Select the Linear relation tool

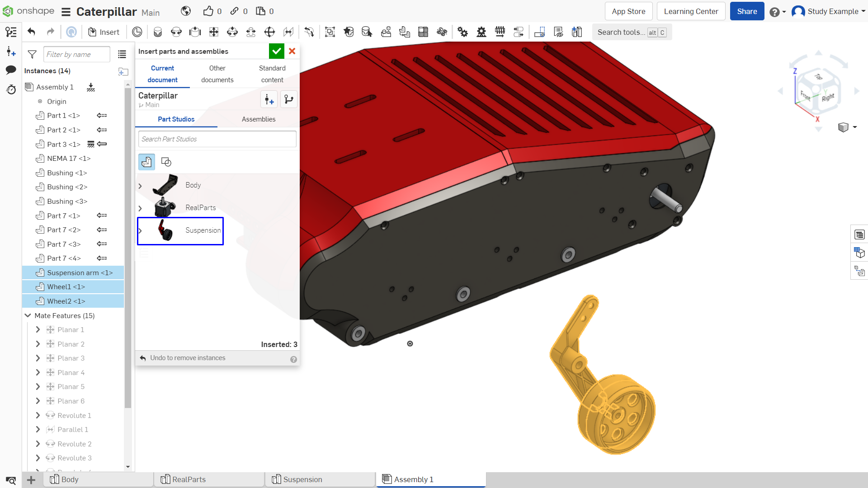pyautogui.click(x=519, y=32)
